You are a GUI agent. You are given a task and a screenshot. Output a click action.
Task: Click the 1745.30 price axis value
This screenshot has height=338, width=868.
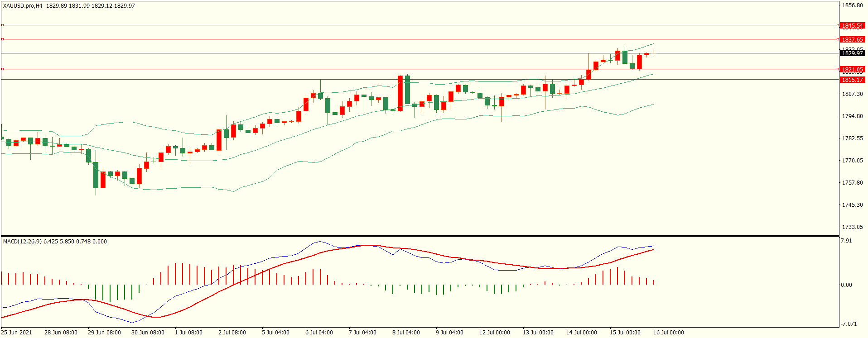852,205
